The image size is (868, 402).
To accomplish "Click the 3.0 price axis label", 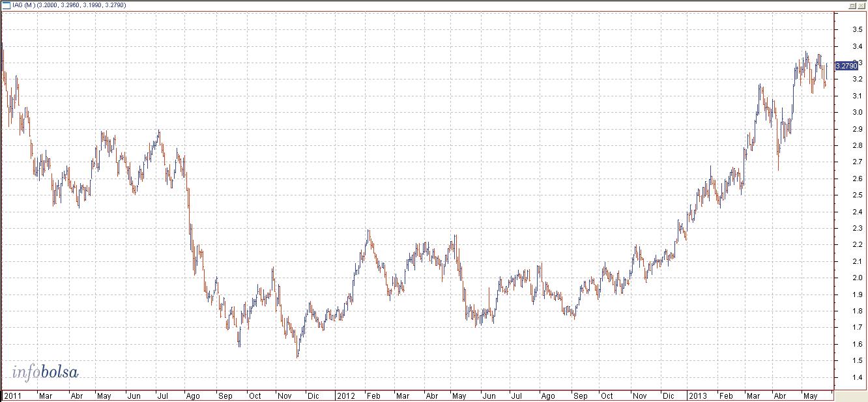I will [x=856, y=113].
